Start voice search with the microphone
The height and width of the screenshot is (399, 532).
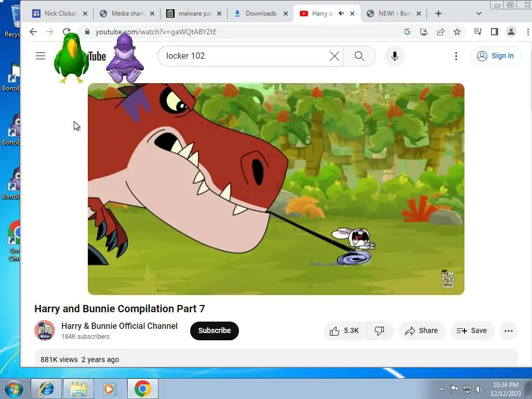tap(395, 56)
